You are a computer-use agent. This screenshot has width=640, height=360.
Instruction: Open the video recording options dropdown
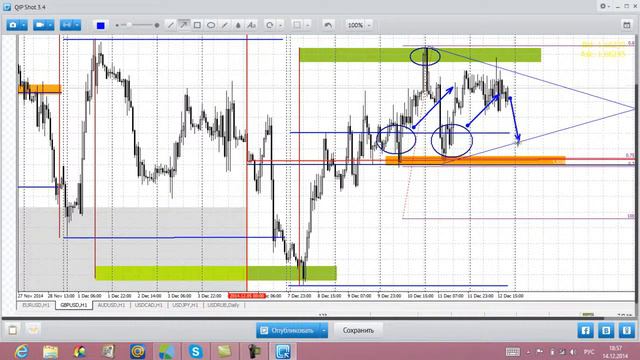point(50,25)
